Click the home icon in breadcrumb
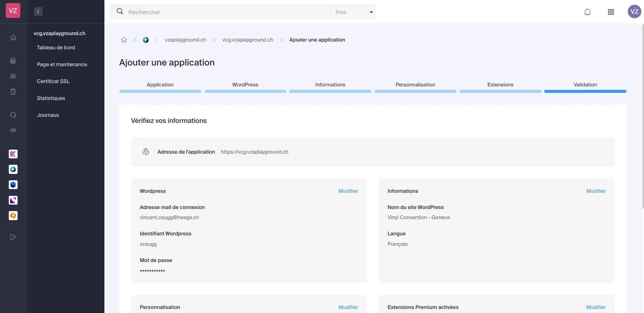 point(124,40)
